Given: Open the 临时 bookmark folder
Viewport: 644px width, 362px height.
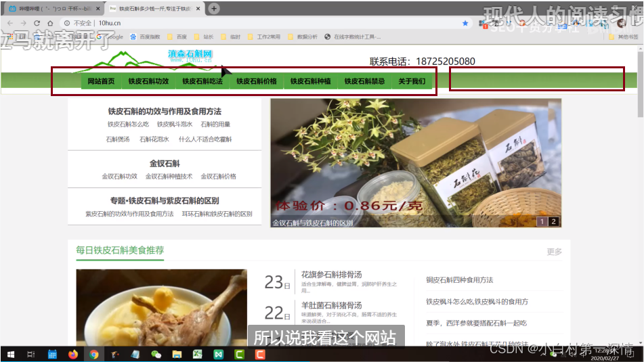Looking at the screenshot, I should pyautogui.click(x=231, y=37).
